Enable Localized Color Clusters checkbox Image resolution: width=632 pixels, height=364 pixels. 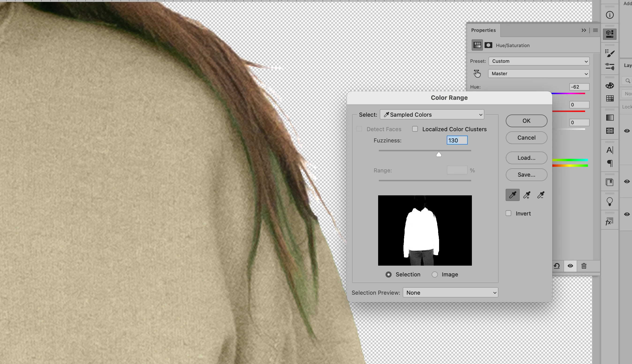pyautogui.click(x=415, y=129)
